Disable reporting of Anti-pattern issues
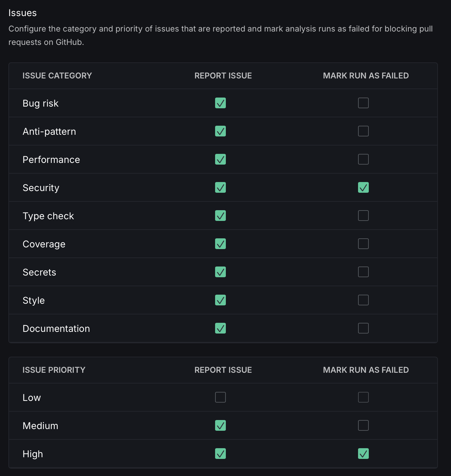The width and height of the screenshot is (451, 476). (x=220, y=131)
